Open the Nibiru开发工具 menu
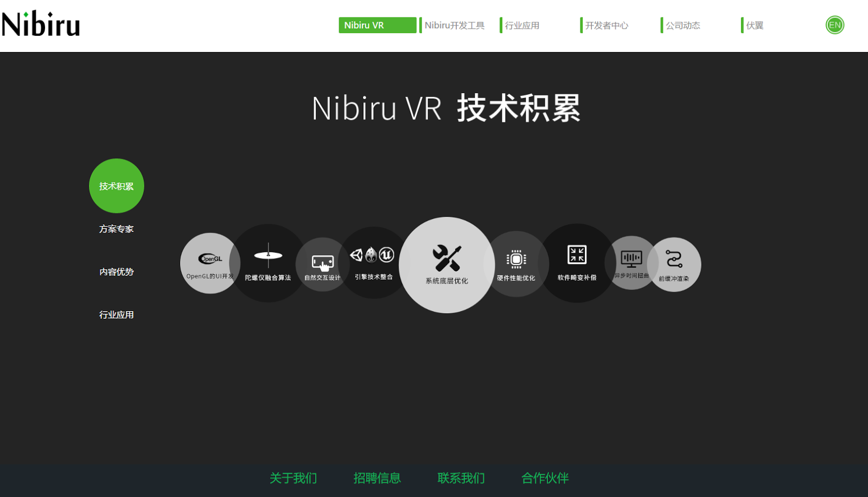The image size is (868, 497). coord(455,25)
